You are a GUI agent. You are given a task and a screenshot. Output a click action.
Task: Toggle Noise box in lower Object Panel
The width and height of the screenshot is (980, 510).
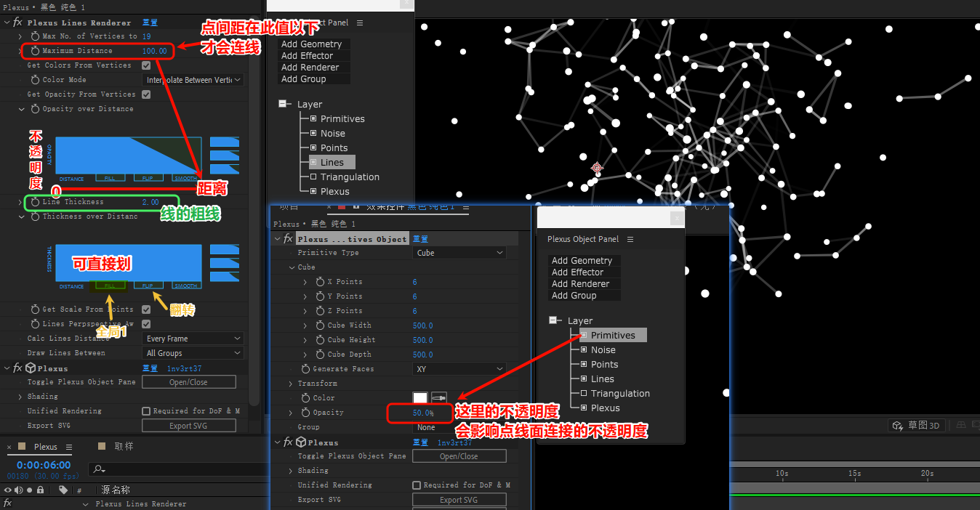(584, 350)
